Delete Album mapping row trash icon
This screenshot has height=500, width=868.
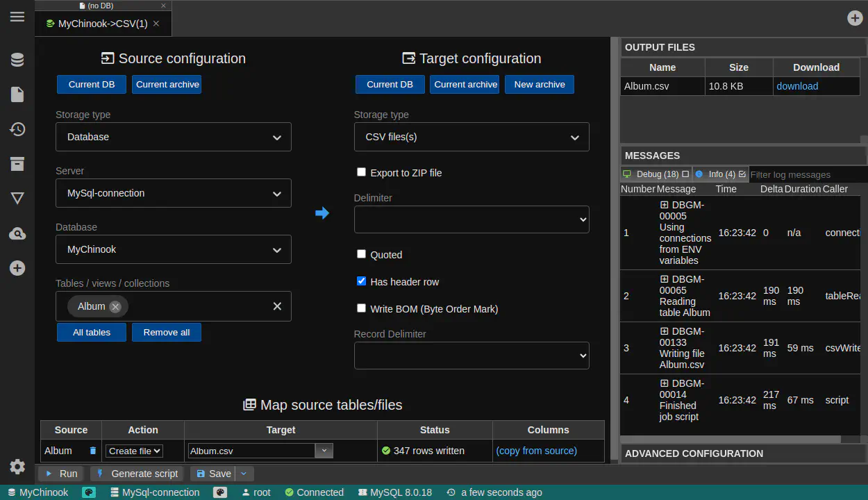coord(93,451)
